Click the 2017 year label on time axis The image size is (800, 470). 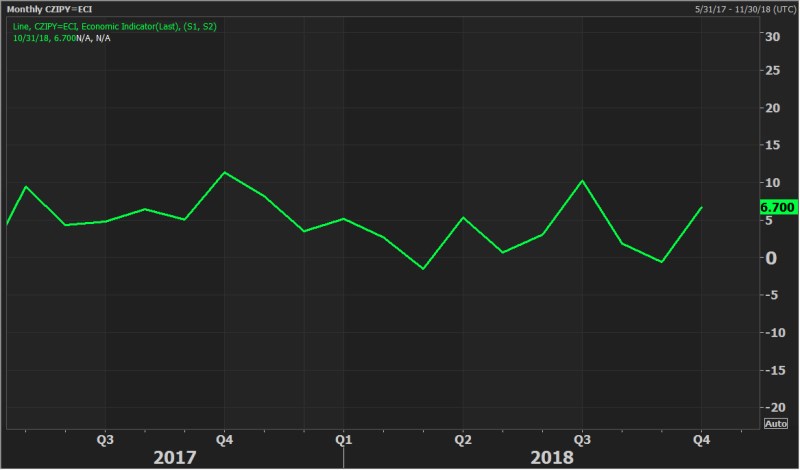[175, 457]
